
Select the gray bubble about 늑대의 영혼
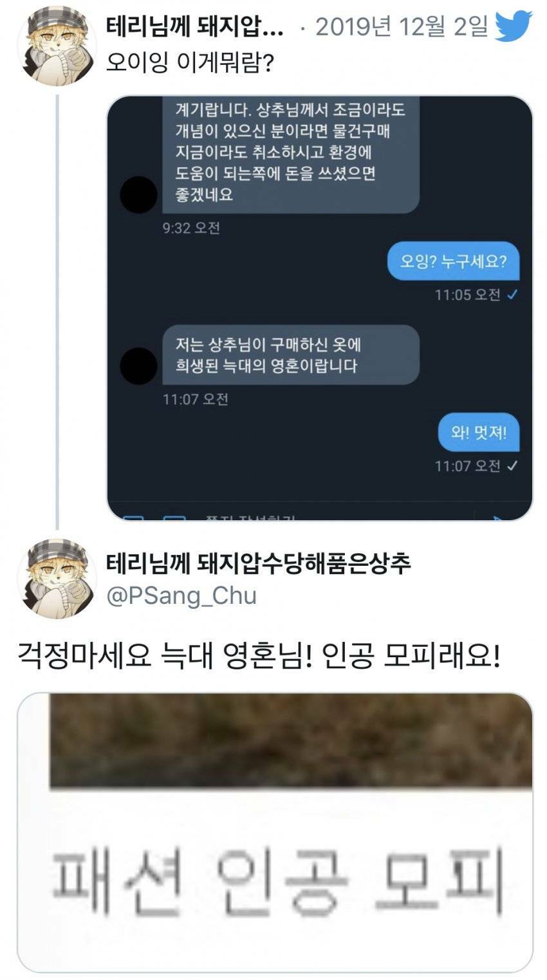[290, 355]
